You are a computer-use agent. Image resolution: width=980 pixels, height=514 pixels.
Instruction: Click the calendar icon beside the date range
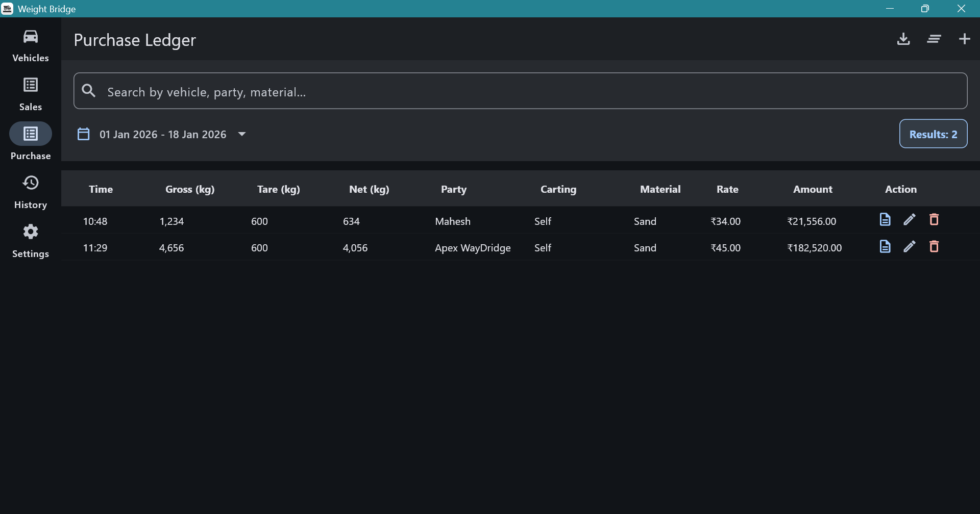83,134
